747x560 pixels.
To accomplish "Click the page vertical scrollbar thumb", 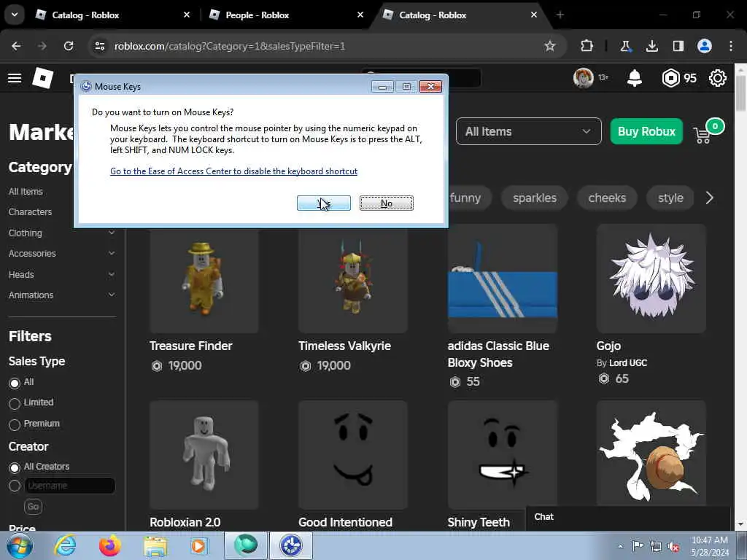I will pos(740,93).
